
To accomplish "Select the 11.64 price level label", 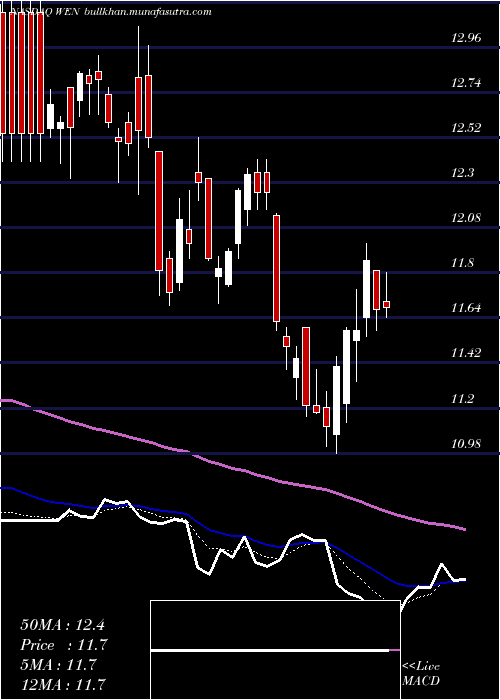I will tap(467, 308).
